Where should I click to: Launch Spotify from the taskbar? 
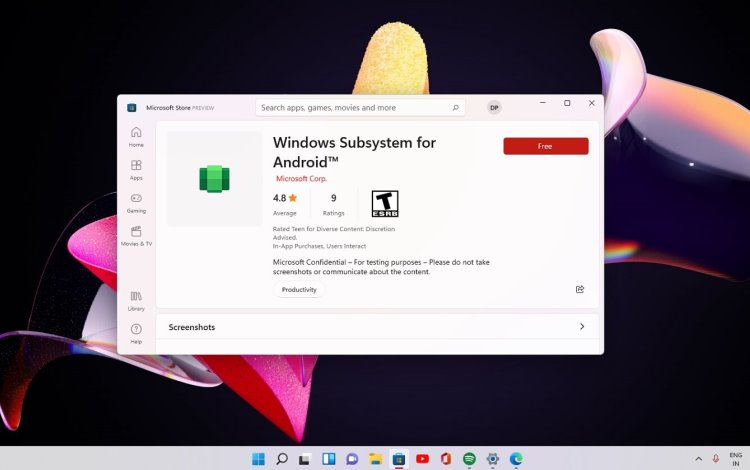(x=469, y=459)
